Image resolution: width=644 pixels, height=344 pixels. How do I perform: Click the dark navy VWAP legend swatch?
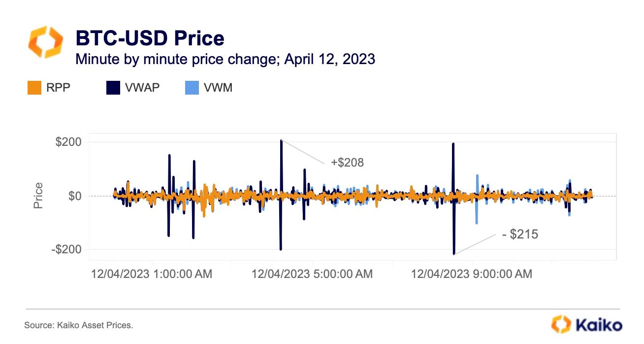click(113, 88)
